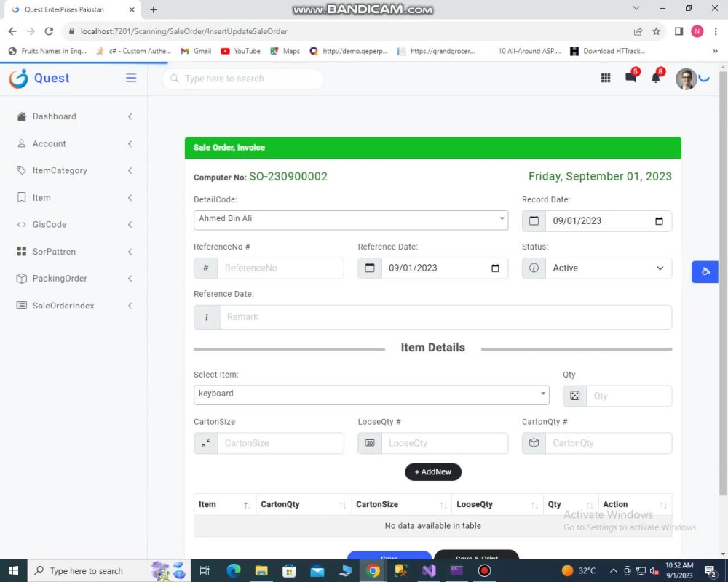This screenshot has width=728, height=582.
Task: Open the apps grid launcher in header
Action: coord(605,78)
